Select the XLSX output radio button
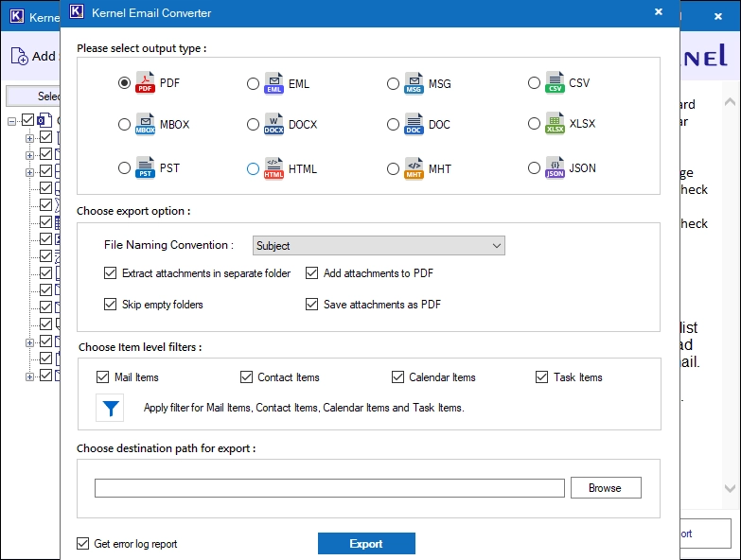741x560 pixels. (x=534, y=124)
